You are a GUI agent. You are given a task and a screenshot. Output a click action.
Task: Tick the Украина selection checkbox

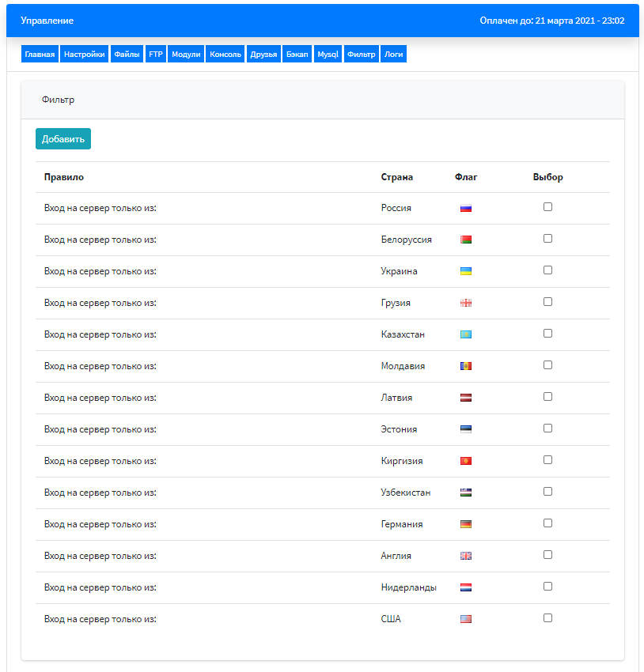[x=547, y=270]
